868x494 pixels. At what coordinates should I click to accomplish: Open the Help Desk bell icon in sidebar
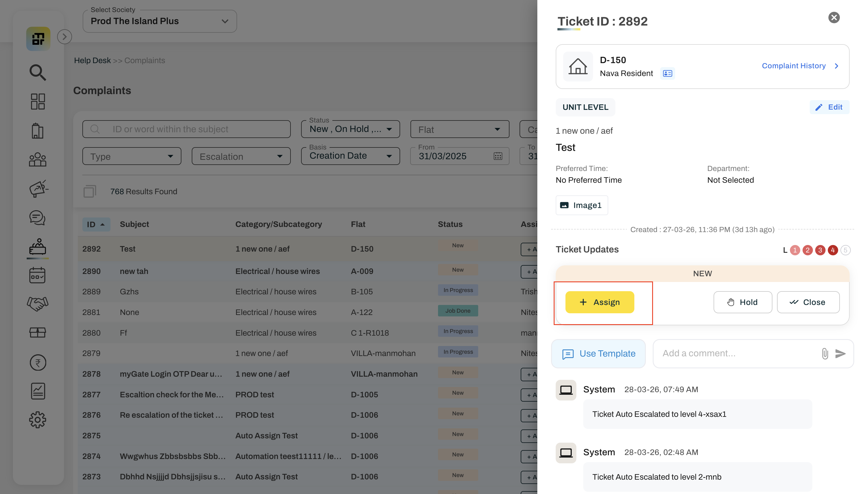point(38,247)
